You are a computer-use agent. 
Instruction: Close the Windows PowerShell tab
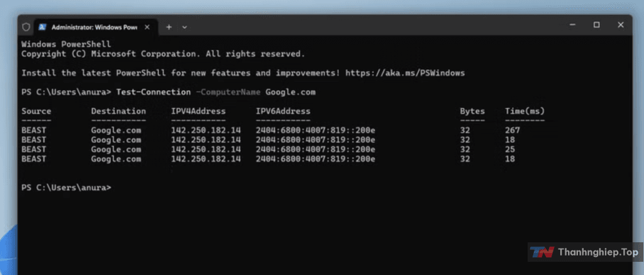pyautogui.click(x=147, y=27)
